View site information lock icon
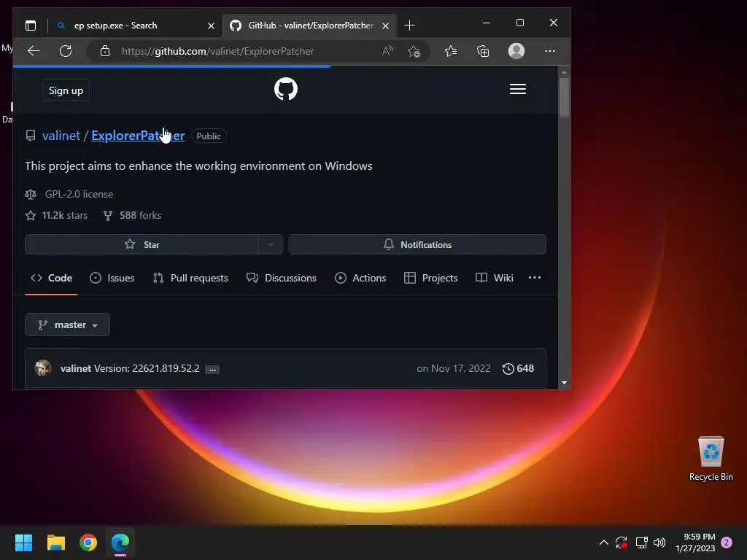Screen dimensions: 747x560 [105, 51]
